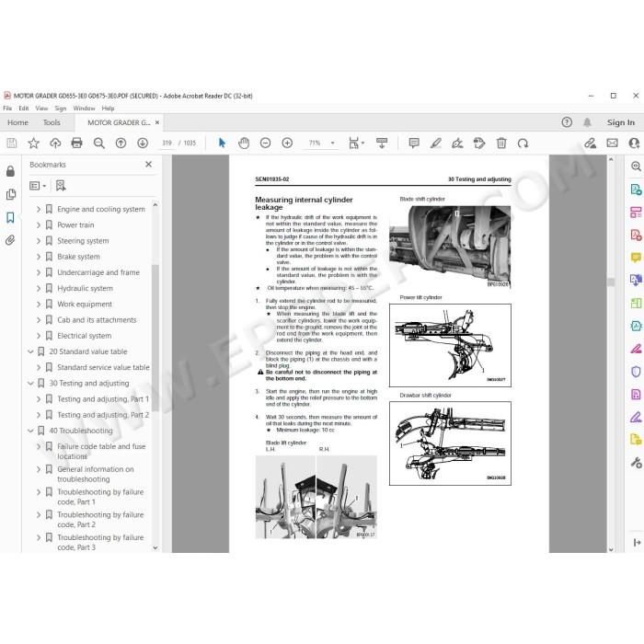Add document to starred files
644x644 pixels.
click(33, 143)
